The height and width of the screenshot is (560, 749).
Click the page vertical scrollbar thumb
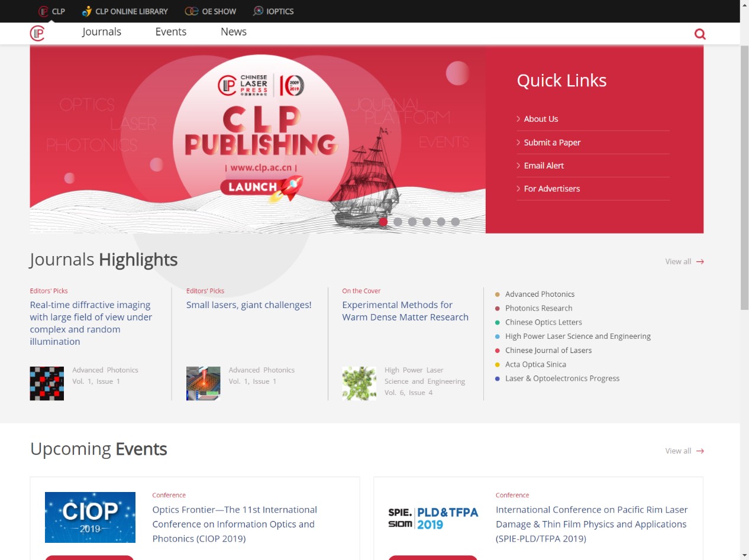click(744, 177)
